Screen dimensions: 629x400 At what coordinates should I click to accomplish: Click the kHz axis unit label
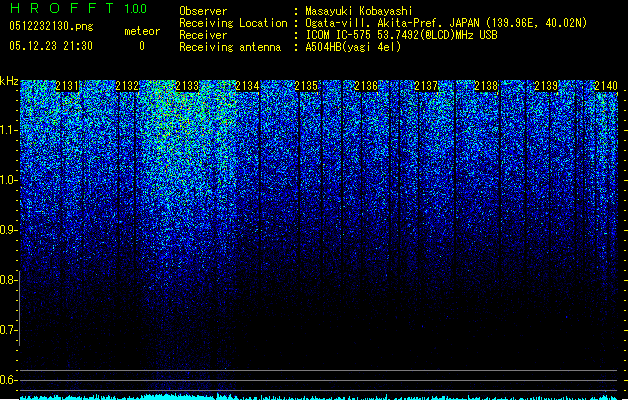(x=9, y=81)
